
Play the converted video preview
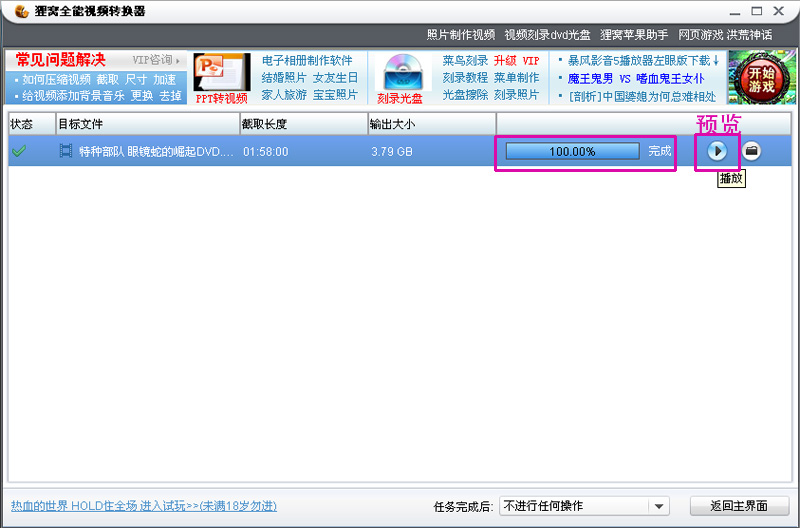point(717,151)
